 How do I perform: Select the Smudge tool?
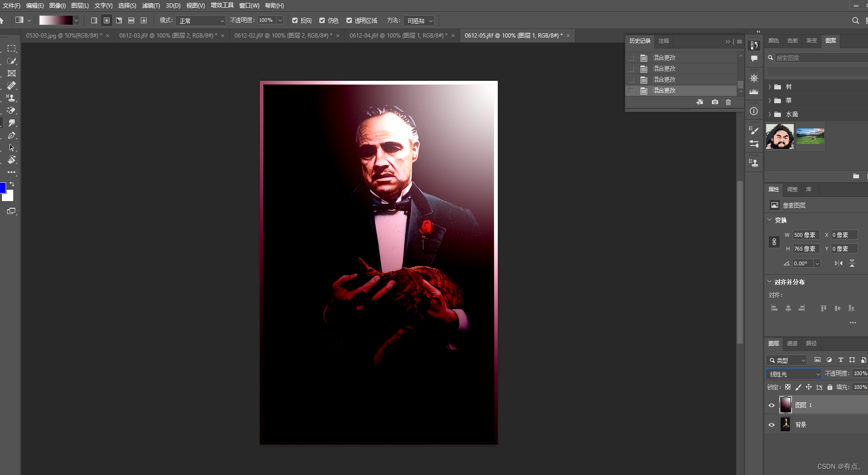point(11,123)
